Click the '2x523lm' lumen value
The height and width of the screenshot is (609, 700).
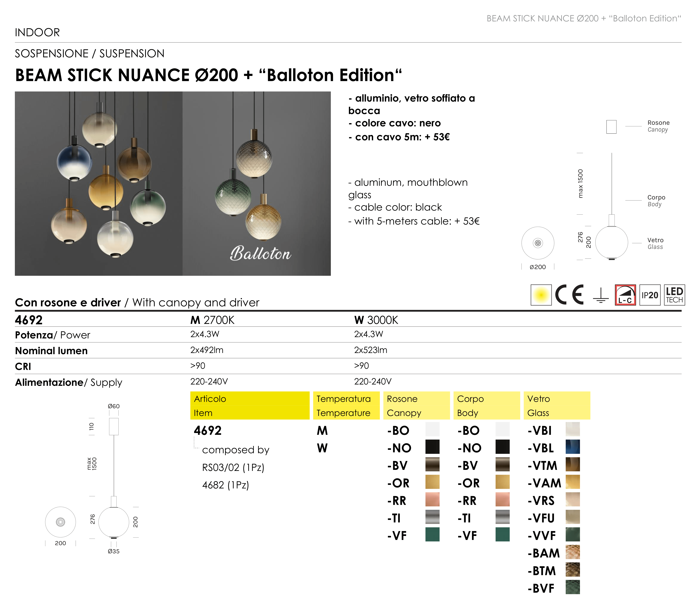(371, 350)
